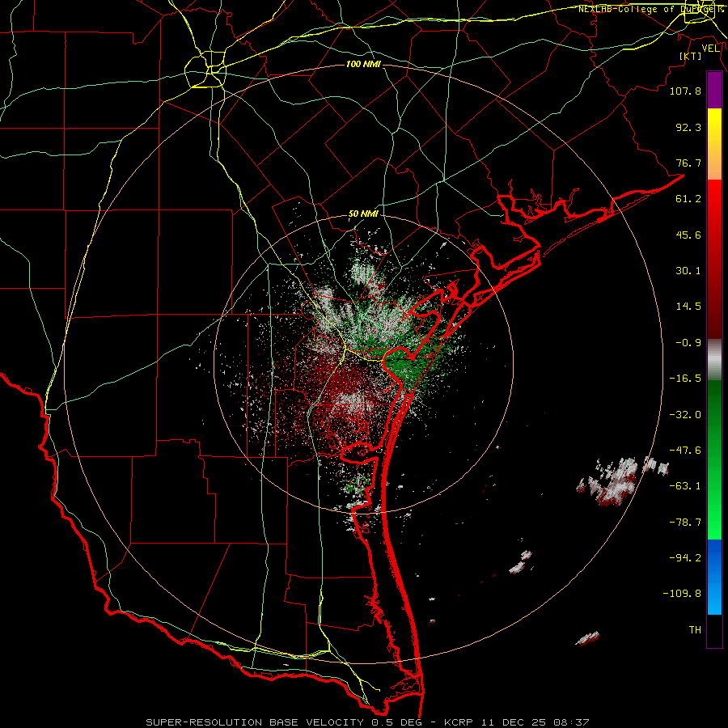728x728 pixels.
Task: Click the [KT] units label
Action: point(691,56)
